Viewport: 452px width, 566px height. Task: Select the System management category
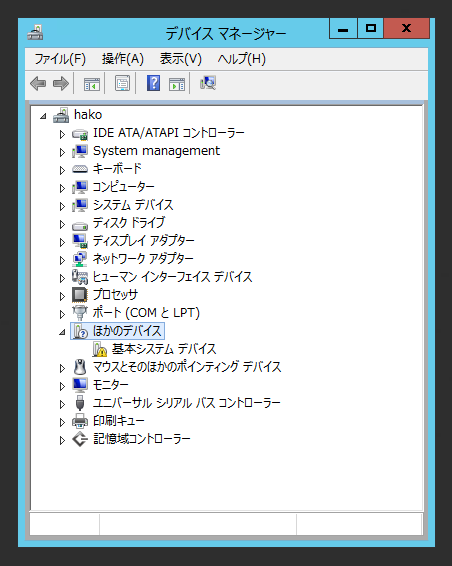point(156,151)
